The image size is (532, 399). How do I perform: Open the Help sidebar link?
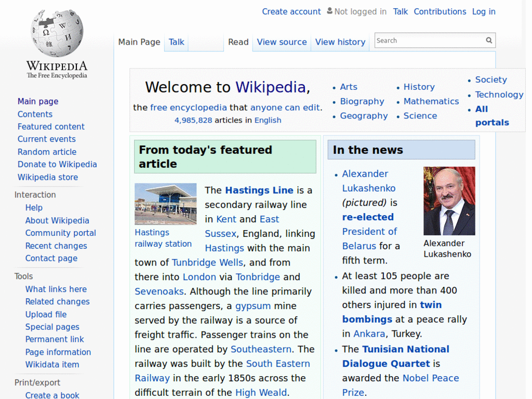pos(34,208)
